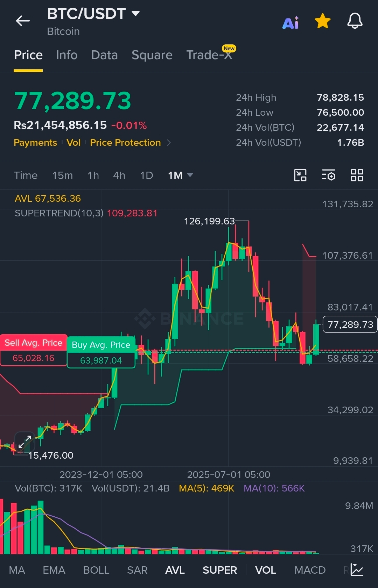Expand chart to fullscreen icon
Viewport: 378px width, 588px height.
[25, 442]
